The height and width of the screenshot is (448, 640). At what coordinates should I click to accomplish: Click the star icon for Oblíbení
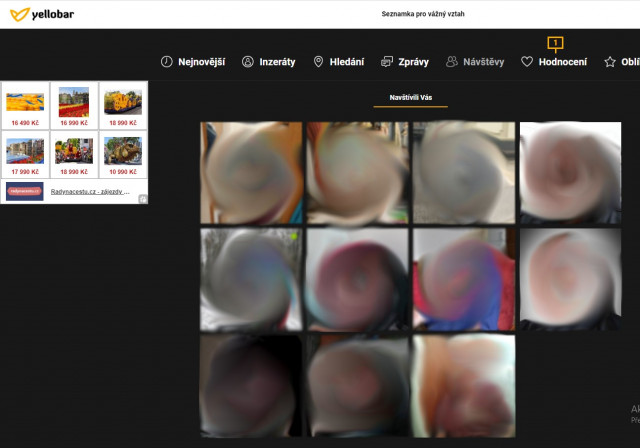click(610, 62)
